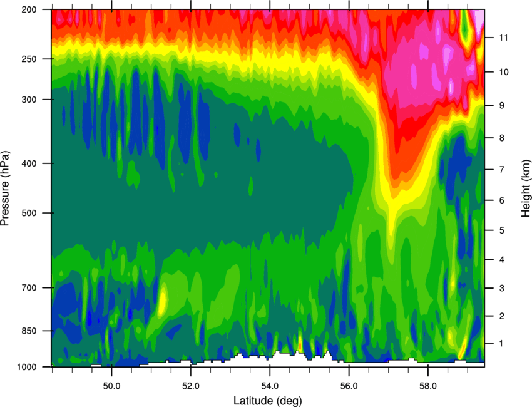Click the 6 km height label

(x=502, y=200)
